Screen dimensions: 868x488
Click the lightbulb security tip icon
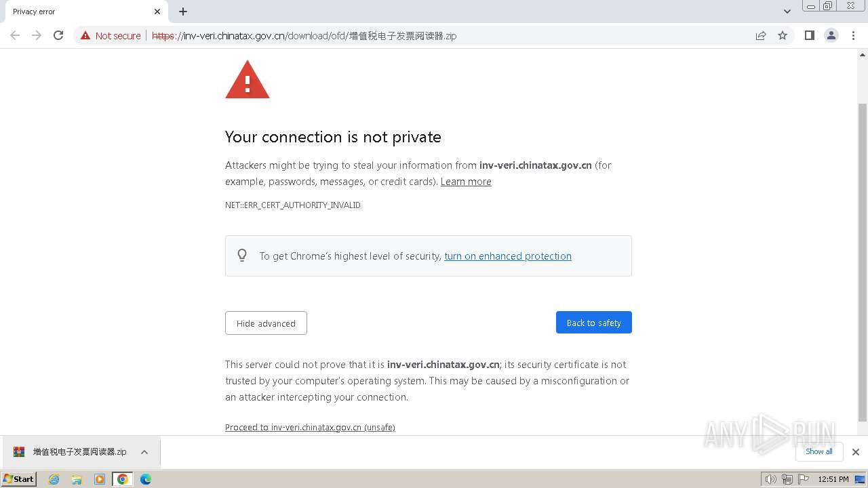pyautogui.click(x=242, y=256)
